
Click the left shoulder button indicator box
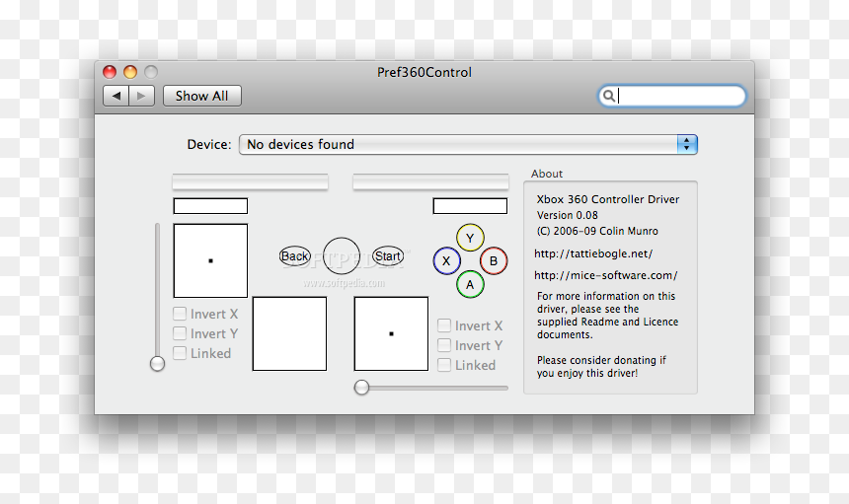pos(210,206)
